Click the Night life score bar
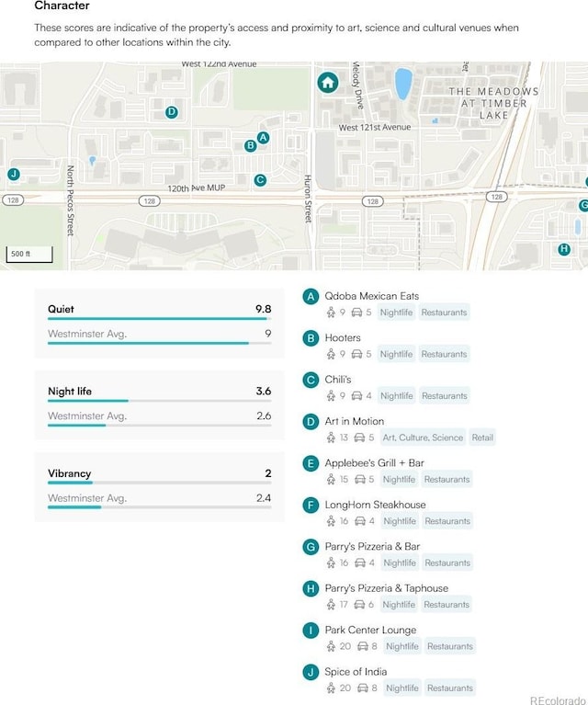The height and width of the screenshot is (705, 588). coord(159,401)
